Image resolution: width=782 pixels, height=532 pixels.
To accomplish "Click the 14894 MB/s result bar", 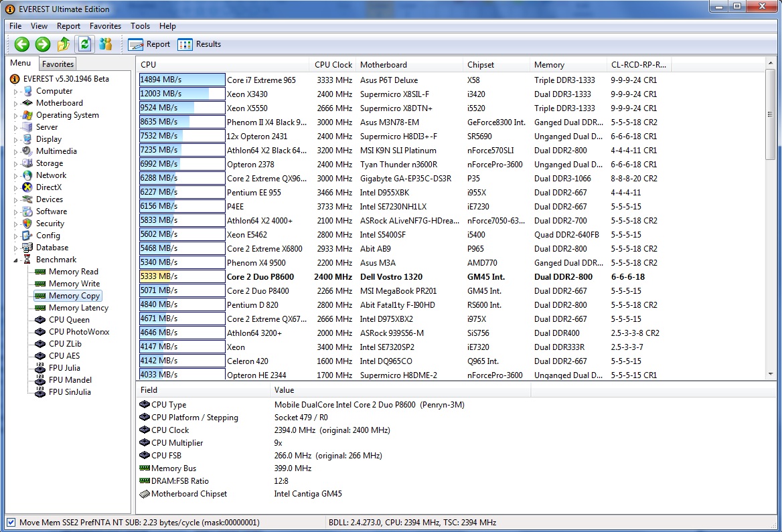I will (x=182, y=80).
